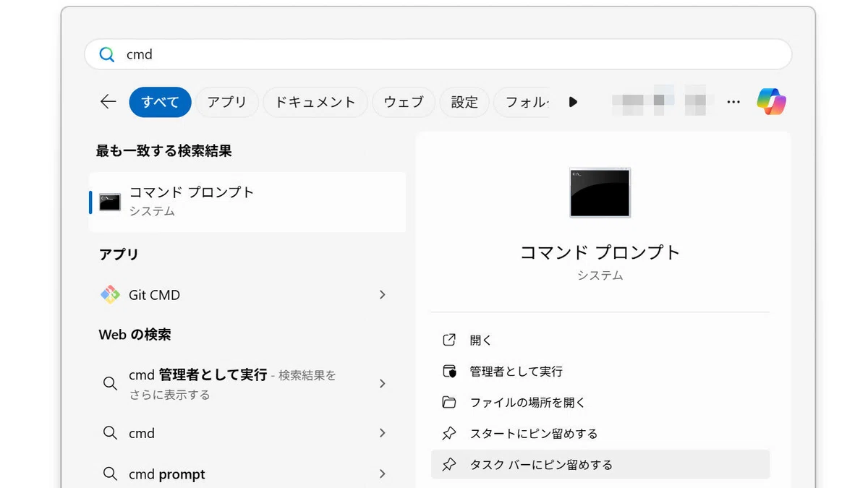This screenshot has width=868, height=488.
Task: Select web suggestion cmd prompt
Action: [247, 474]
